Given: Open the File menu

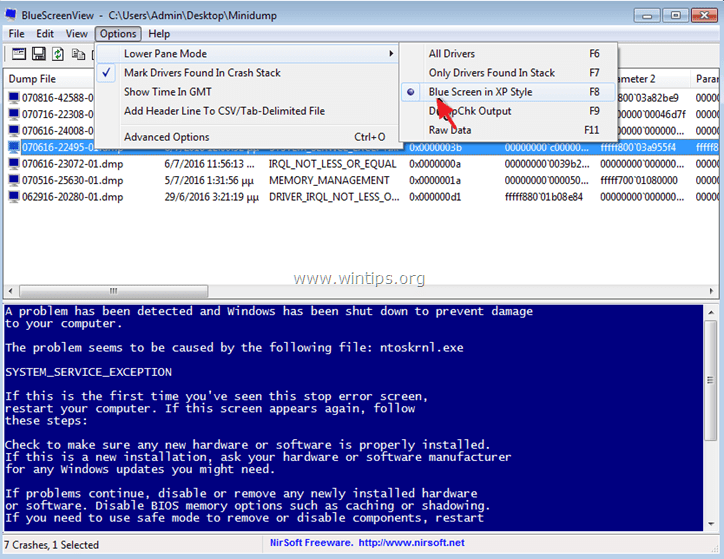Looking at the screenshot, I should coord(17,34).
